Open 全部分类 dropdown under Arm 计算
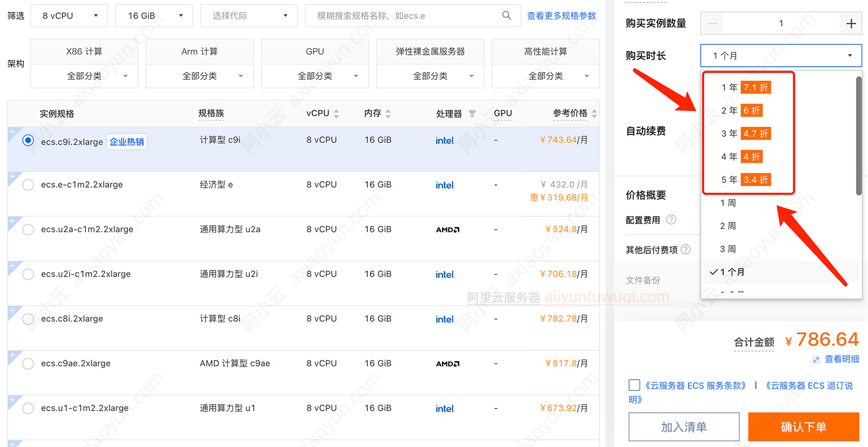Screen dimensions: 868x447 (200, 76)
